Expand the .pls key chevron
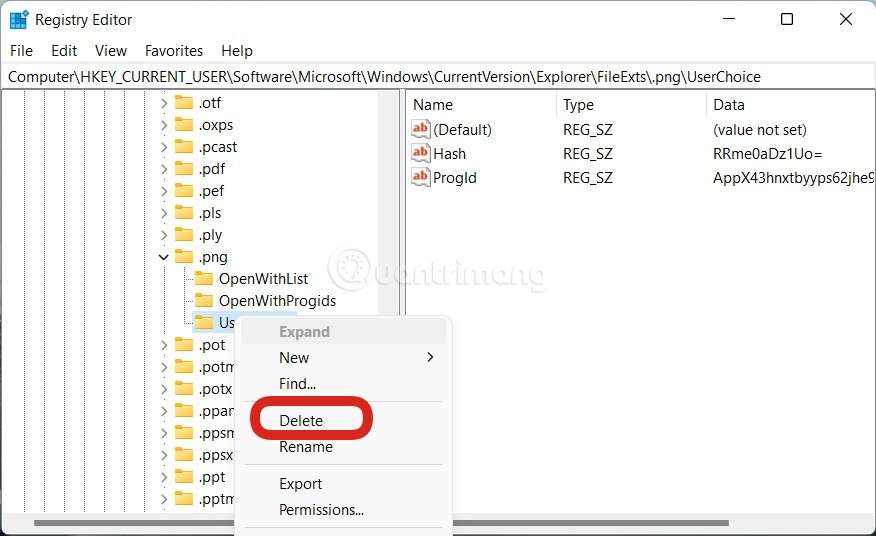876x536 pixels. (x=164, y=213)
